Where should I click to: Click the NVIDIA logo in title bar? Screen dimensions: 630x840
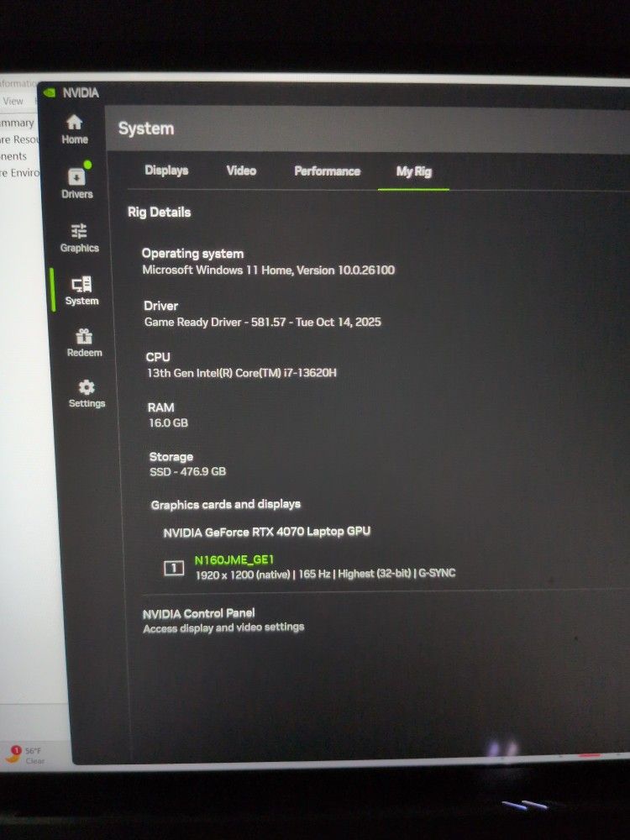(50, 92)
